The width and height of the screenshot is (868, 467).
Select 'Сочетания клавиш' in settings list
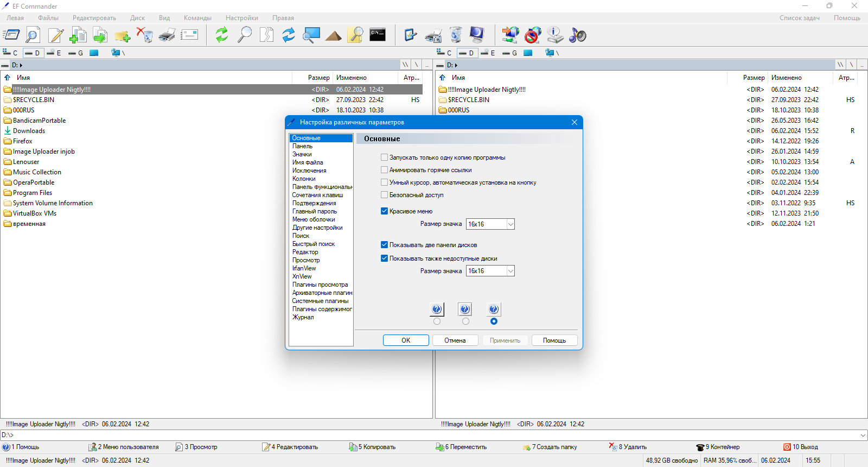point(317,195)
